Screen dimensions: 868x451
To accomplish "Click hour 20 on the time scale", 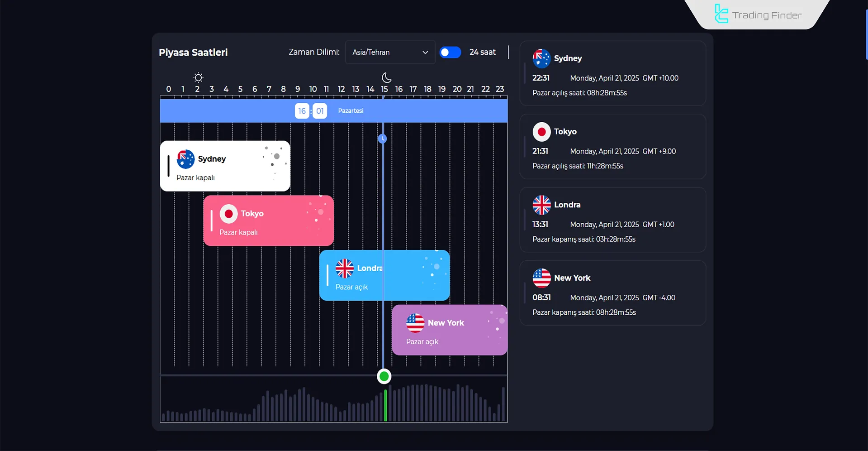I will 457,89.
